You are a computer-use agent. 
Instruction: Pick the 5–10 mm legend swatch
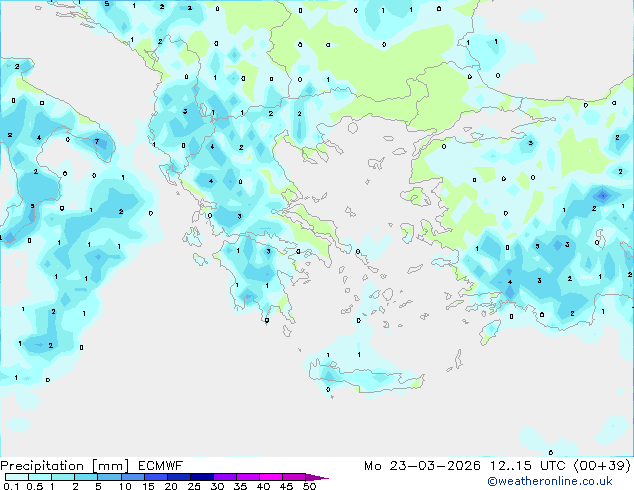[109, 477]
